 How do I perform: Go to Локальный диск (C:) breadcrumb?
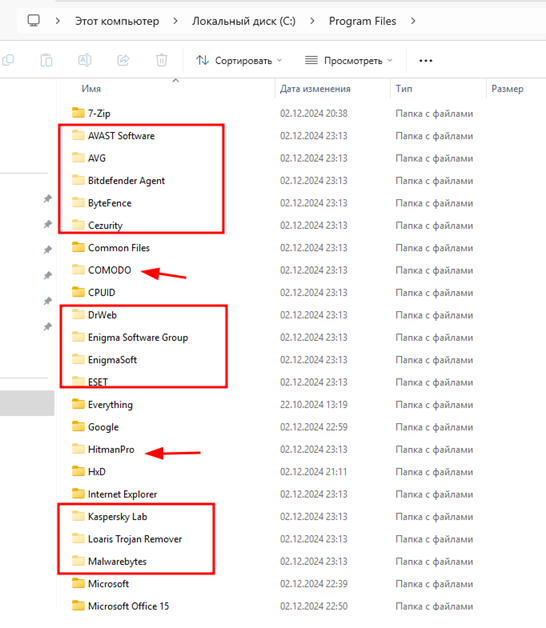[x=244, y=21]
